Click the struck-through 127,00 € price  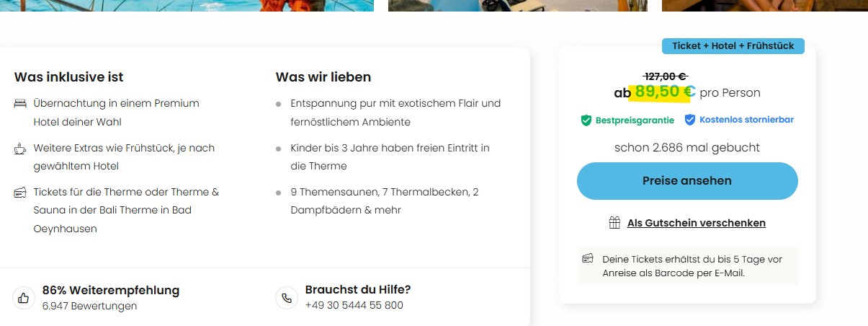click(x=666, y=76)
